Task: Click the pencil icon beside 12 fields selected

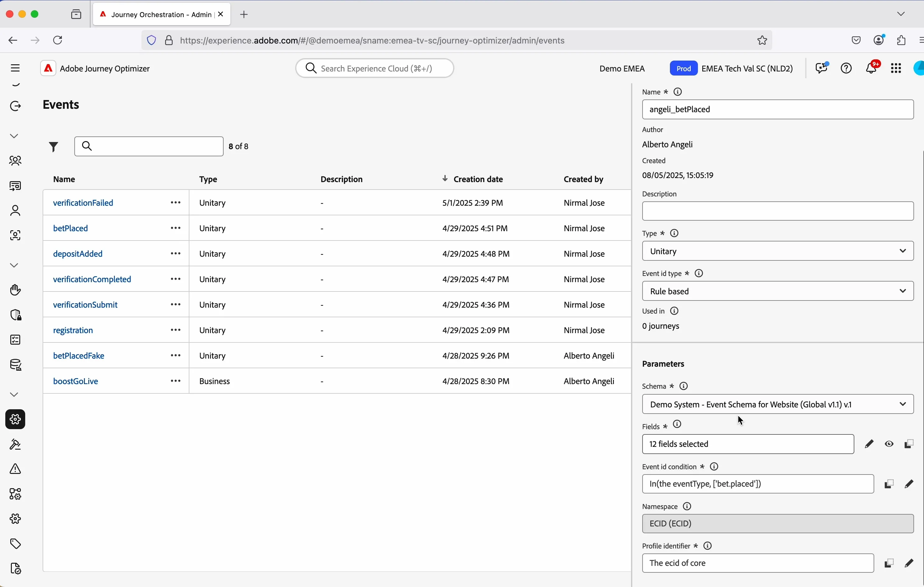Action: pos(869,444)
